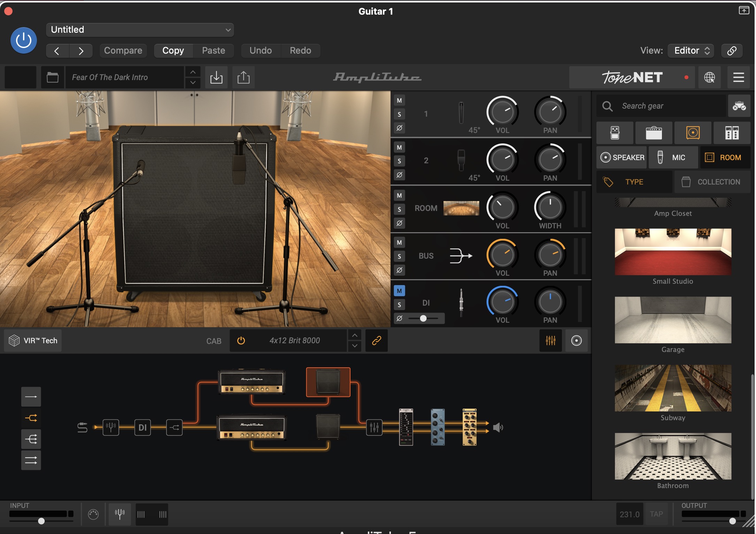
Task: Open the hamburger main menu
Action: (739, 77)
